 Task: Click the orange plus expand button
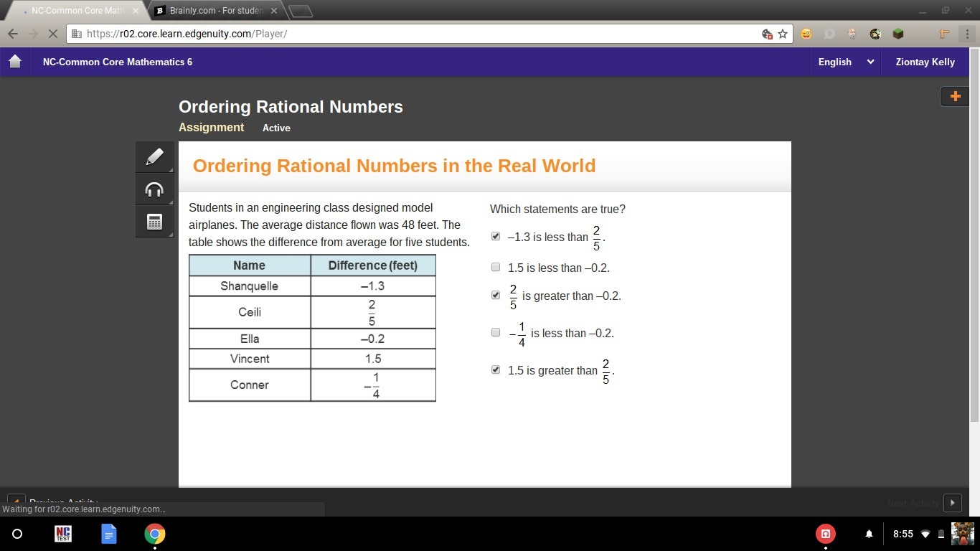coord(955,96)
